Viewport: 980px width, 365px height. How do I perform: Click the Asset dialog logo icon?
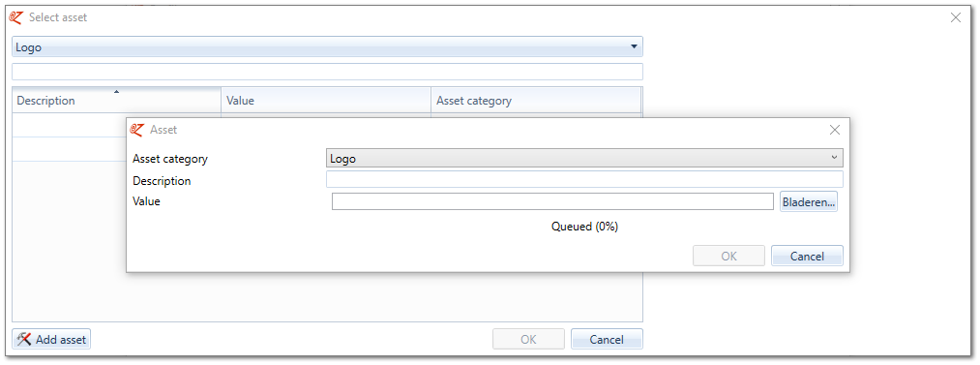point(136,130)
